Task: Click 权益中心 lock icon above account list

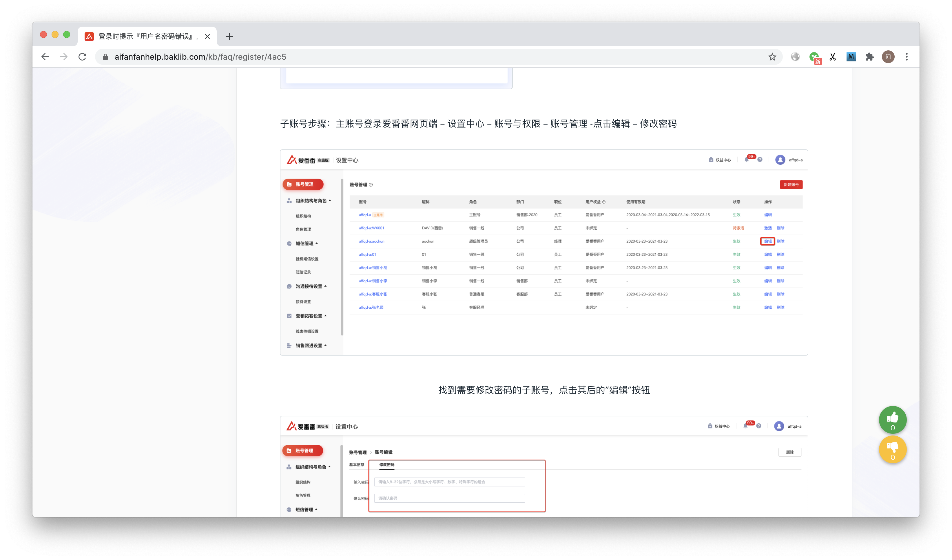Action: [711, 160]
